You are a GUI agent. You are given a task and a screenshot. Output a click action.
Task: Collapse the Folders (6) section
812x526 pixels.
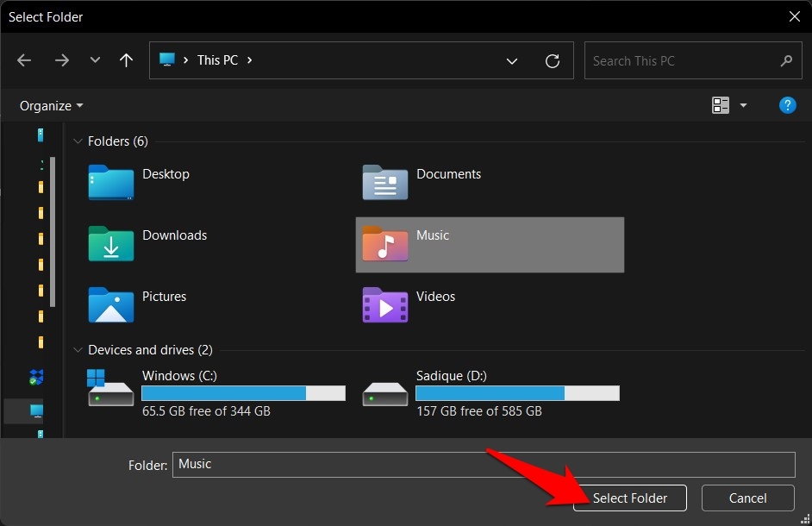[78, 141]
